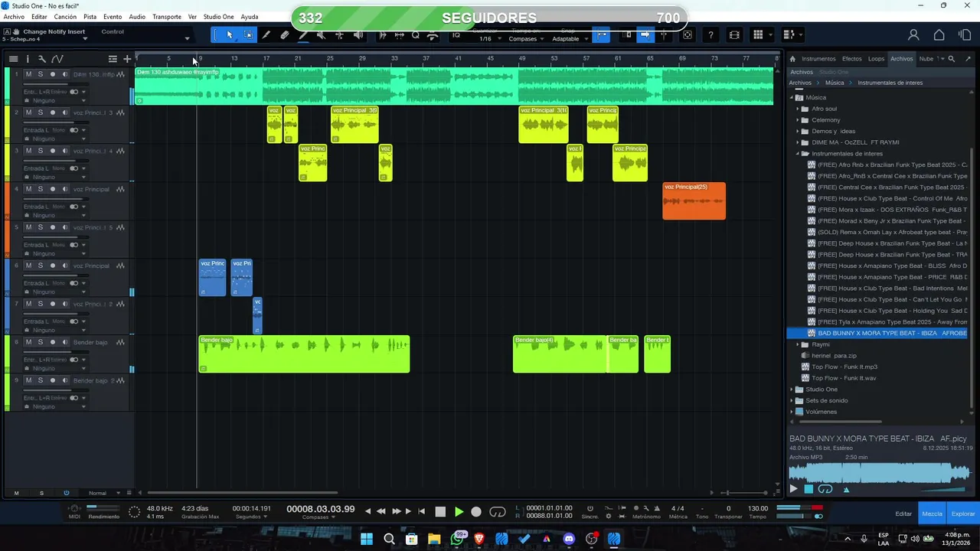Expand the Raymi folder
Image resolution: width=980 pixels, height=551 pixels.
[797, 344]
